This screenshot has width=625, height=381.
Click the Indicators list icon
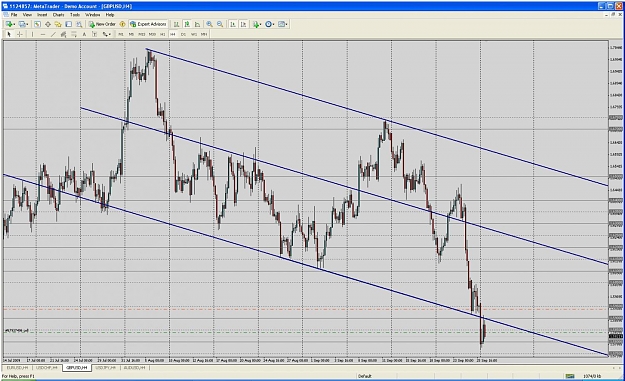click(256, 24)
